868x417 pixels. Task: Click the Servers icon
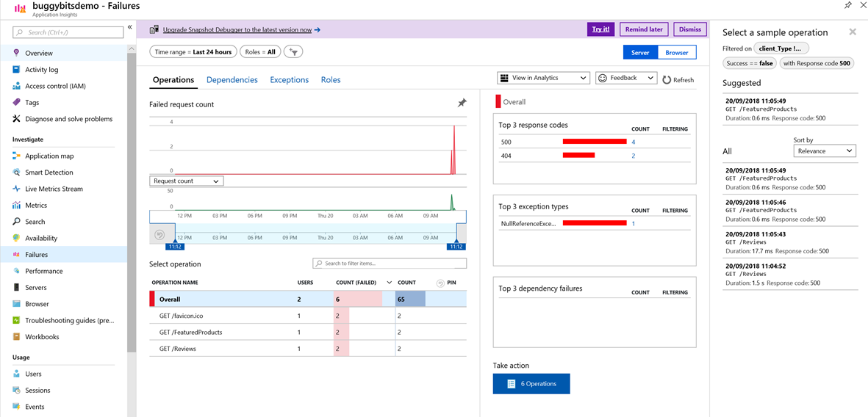(x=16, y=288)
